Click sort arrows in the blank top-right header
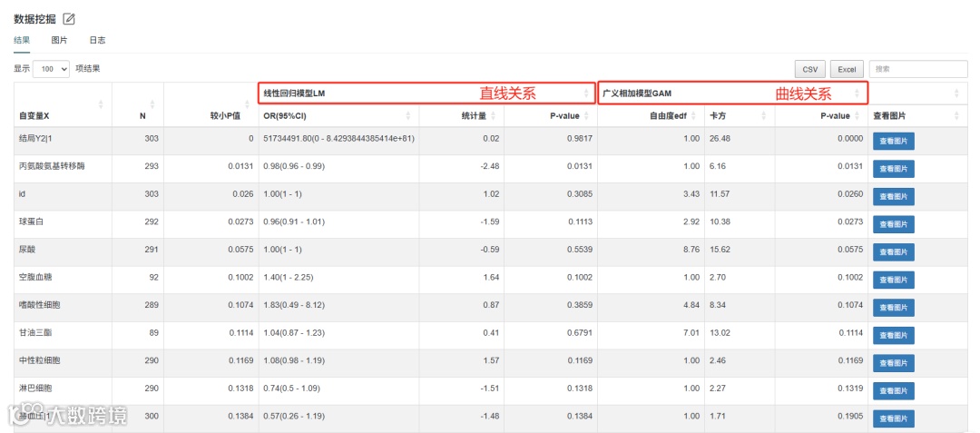Image resolution: width=980 pixels, height=433 pixels. (x=956, y=93)
